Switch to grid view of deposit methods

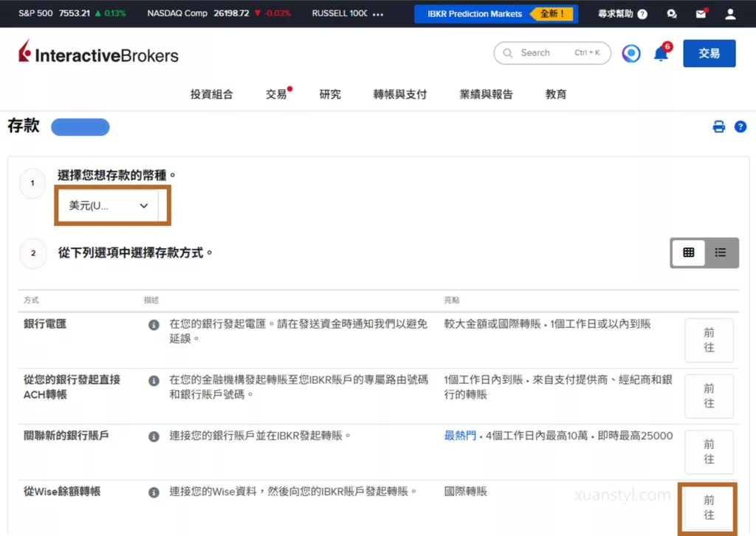(689, 252)
